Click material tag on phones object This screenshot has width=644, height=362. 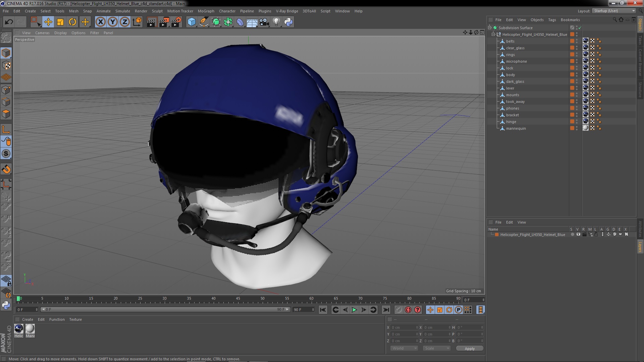(x=586, y=108)
